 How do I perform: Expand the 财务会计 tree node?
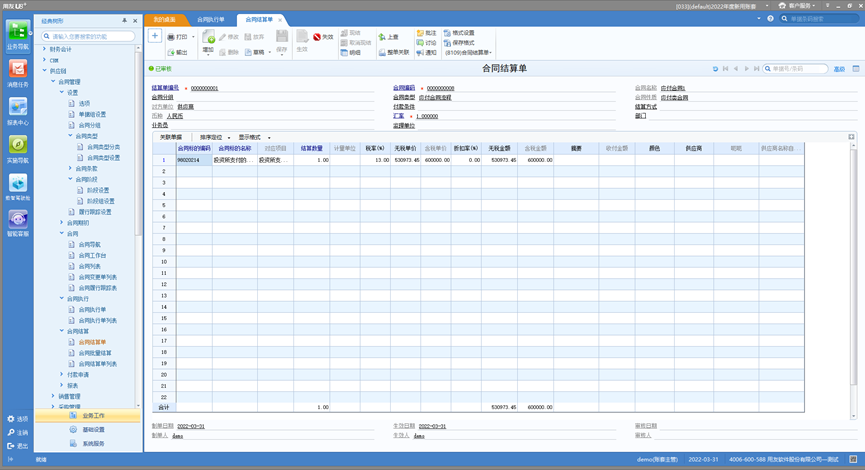44,49
